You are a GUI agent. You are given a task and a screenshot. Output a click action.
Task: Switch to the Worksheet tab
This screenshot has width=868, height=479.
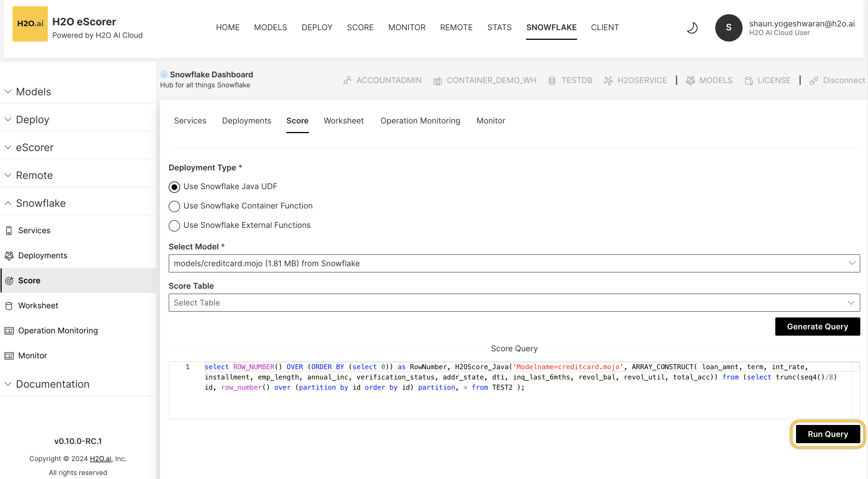click(x=343, y=121)
